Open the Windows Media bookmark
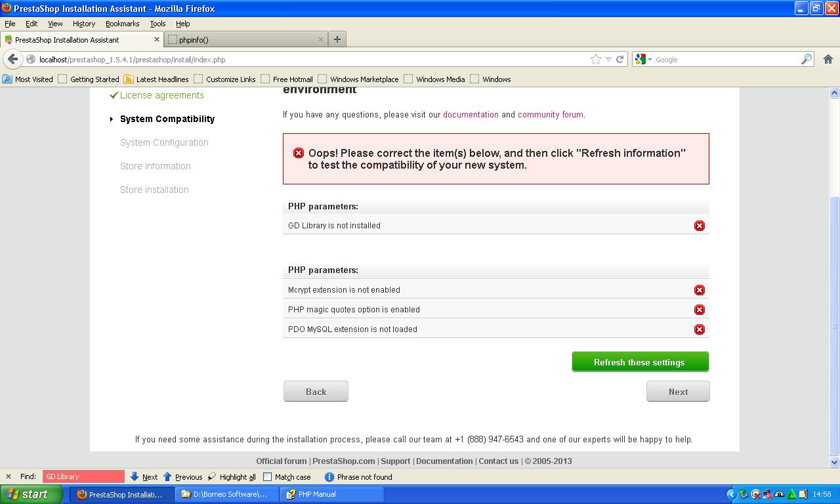The height and width of the screenshot is (504, 840). tap(434, 79)
